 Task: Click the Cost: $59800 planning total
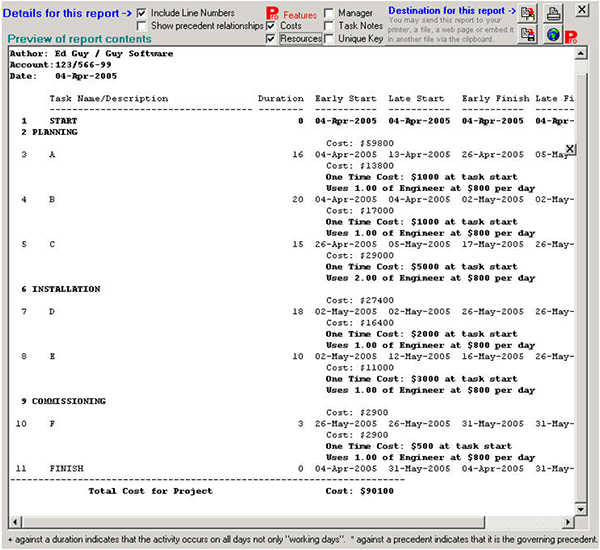[x=360, y=144]
